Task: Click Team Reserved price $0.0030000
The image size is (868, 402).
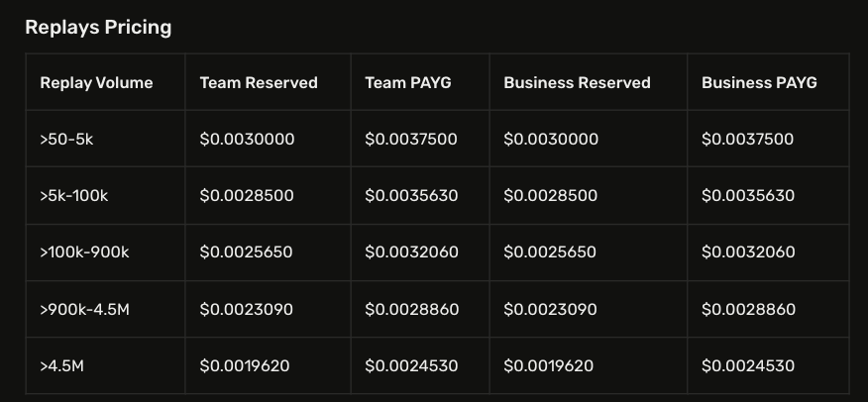Action: 247,140
